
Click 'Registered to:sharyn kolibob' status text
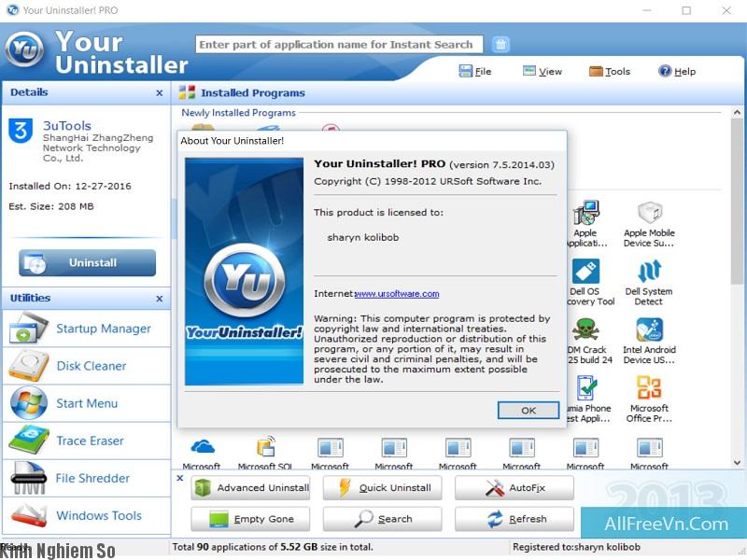coord(576,547)
